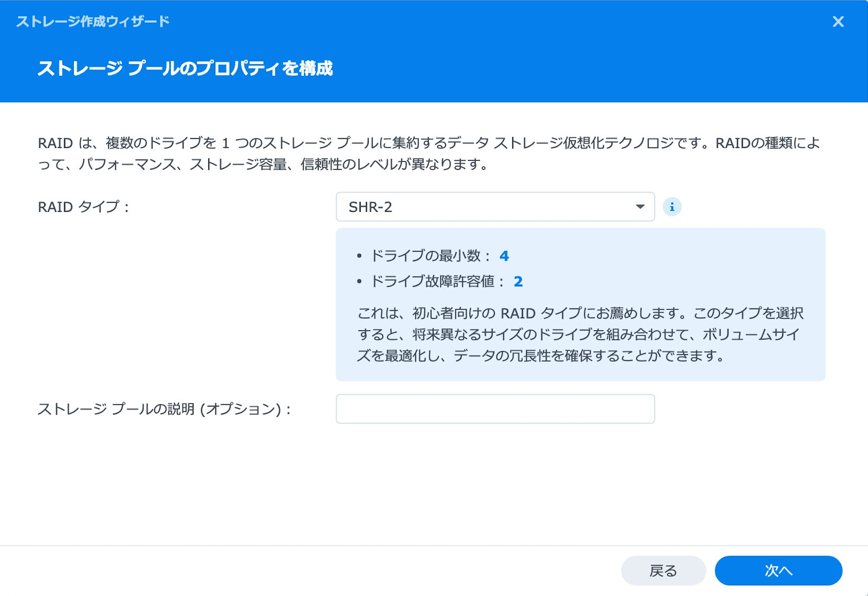This screenshot has height=596, width=868.
Task: Click the SHR-2 recommendation paragraph in blue box
Action: coord(580,334)
